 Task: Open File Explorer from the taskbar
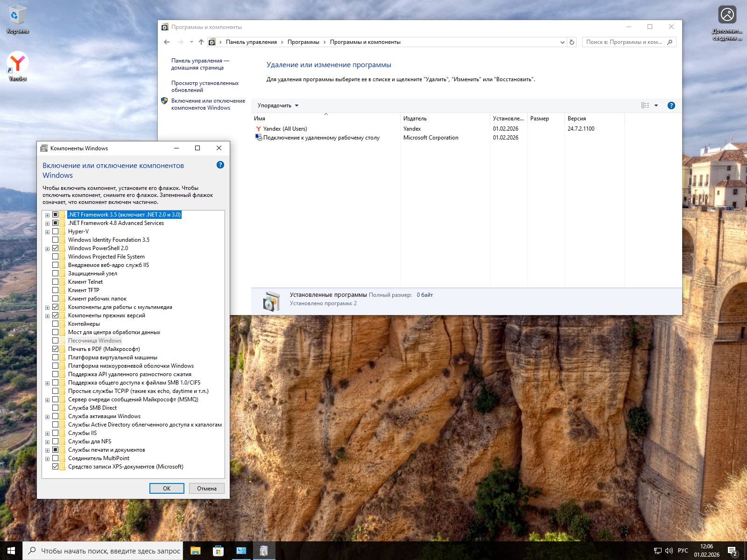[195, 551]
